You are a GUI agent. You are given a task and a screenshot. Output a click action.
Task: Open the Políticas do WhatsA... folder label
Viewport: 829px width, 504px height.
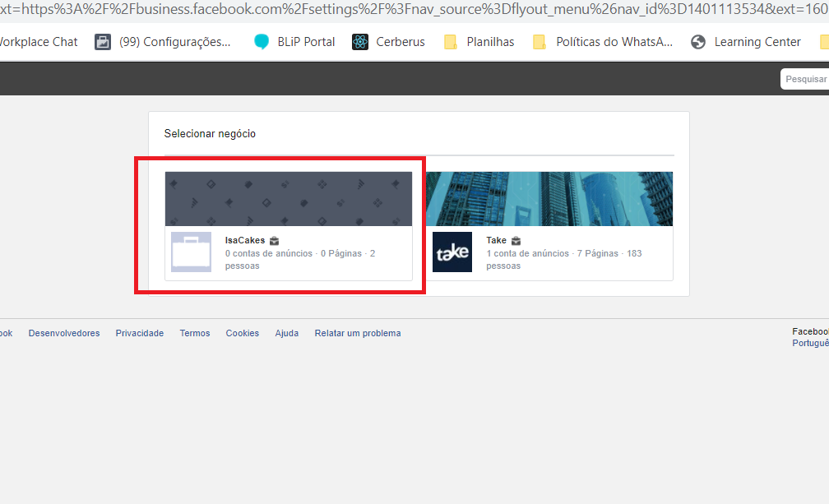614,42
